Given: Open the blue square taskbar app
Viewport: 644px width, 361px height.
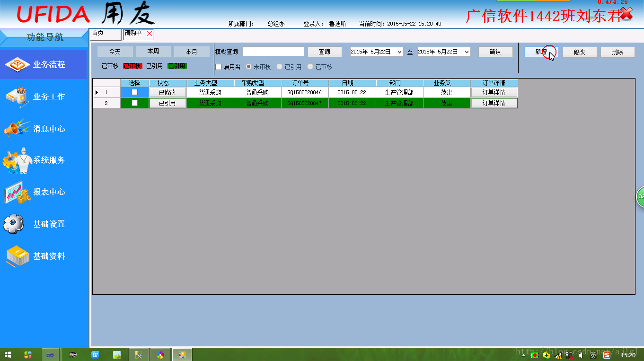Looking at the screenshot, I should coord(95,354).
